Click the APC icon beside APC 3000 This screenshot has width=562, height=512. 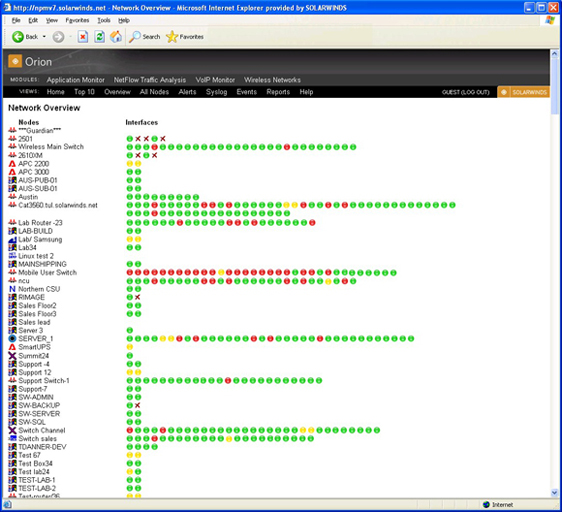(12, 172)
